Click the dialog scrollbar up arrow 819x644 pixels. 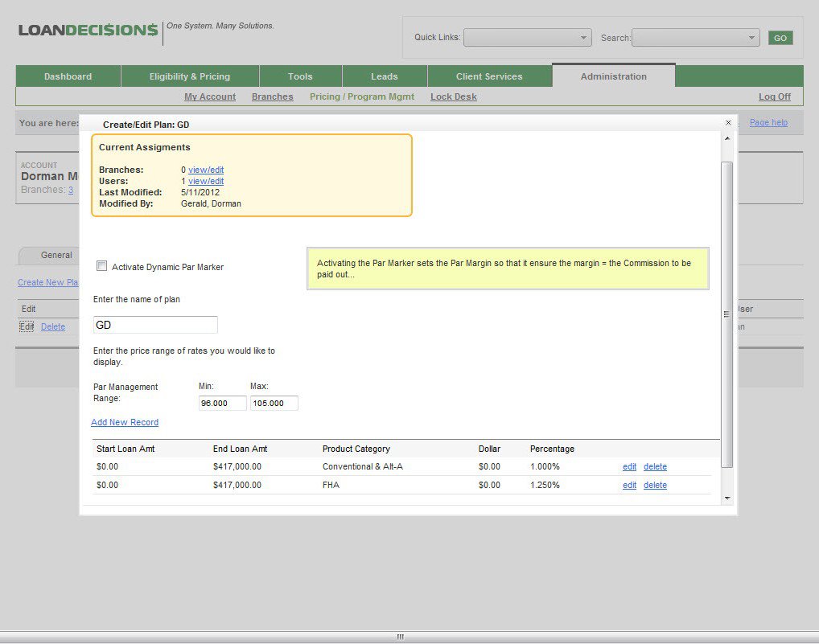pyautogui.click(x=727, y=138)
